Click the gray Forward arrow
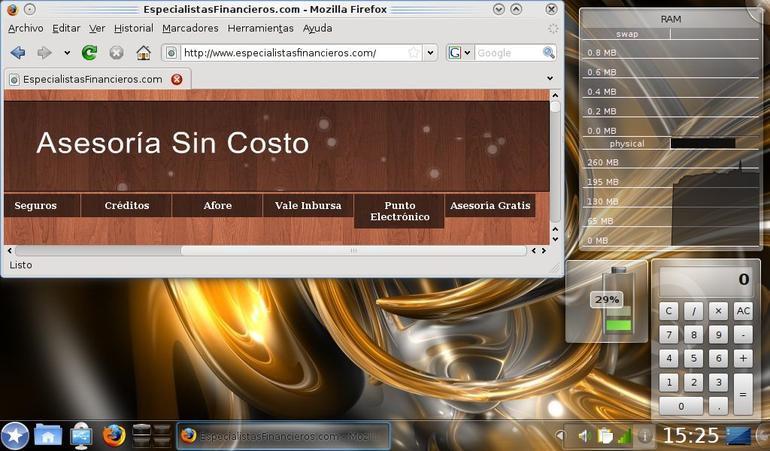 point(44,53)
